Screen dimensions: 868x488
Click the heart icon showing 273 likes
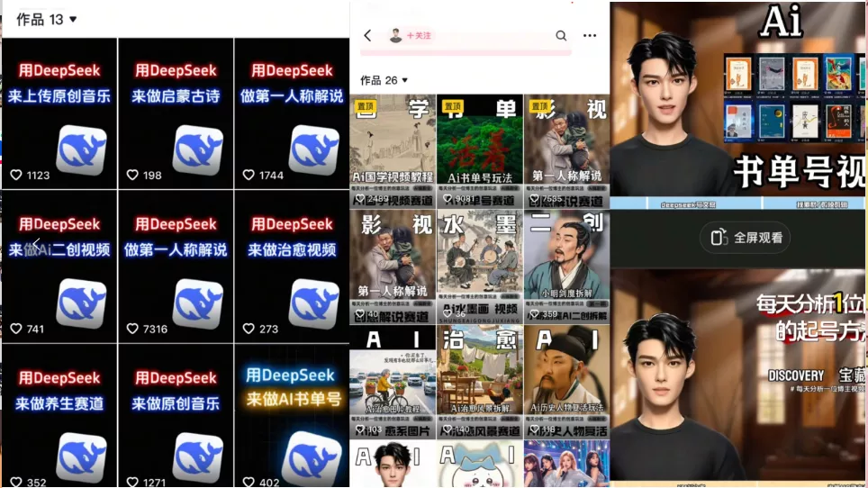pos(249,329)
